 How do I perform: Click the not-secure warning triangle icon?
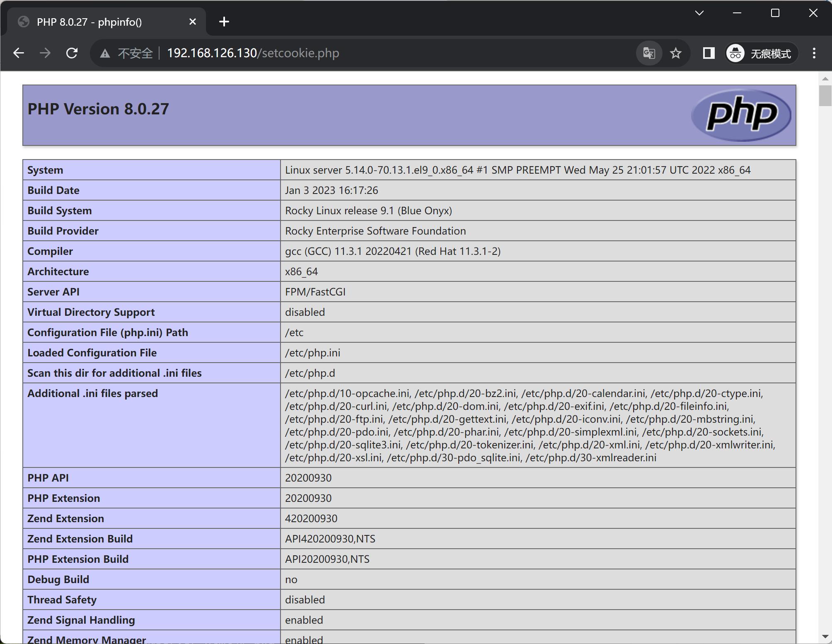[x=105, y=53]
